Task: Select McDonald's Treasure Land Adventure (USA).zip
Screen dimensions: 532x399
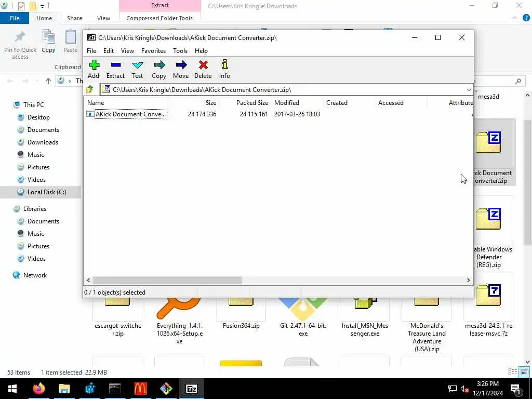Action: (427, 326)
